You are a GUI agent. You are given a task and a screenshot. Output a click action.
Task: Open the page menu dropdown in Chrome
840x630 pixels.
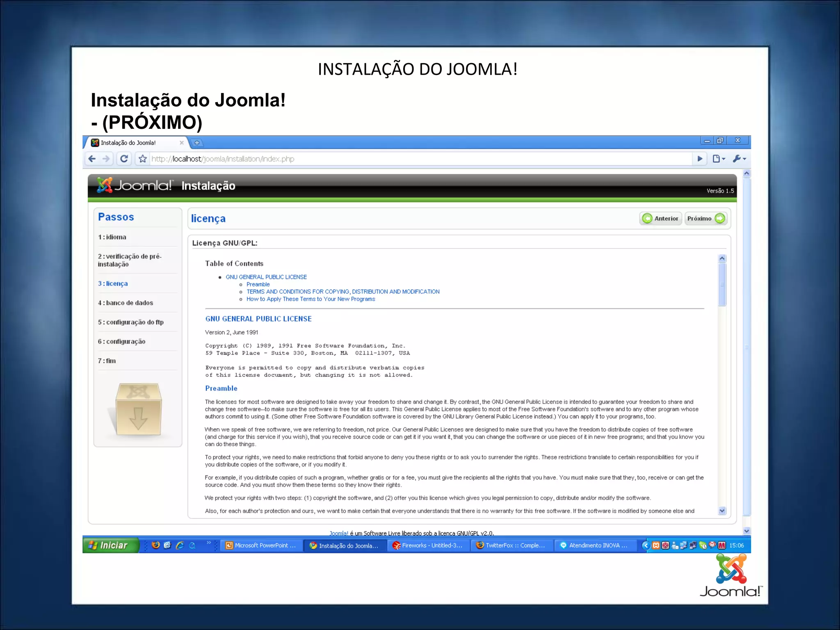click(x=719, y=159)
